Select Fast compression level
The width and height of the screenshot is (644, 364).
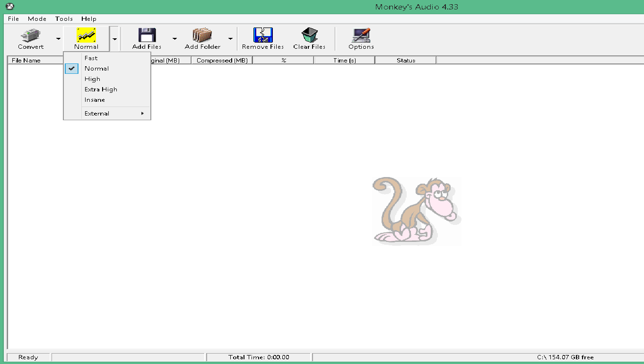pyautogui.click(x=107, y=58)
